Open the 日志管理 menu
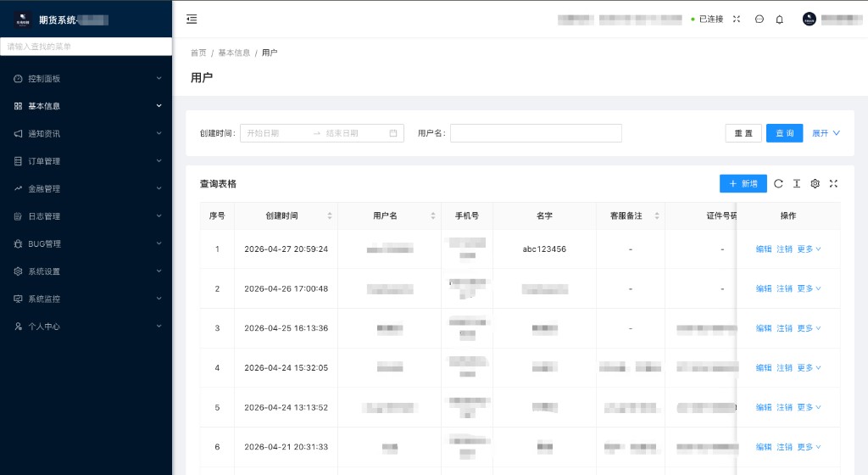Viewport: 868px width, 475px height. point(86,216)
